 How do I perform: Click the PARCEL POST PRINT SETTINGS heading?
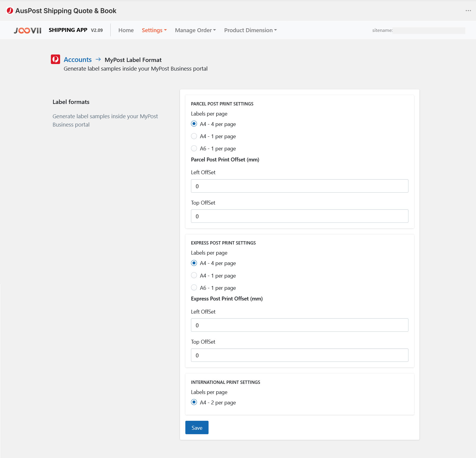click(x=222, y=104)
